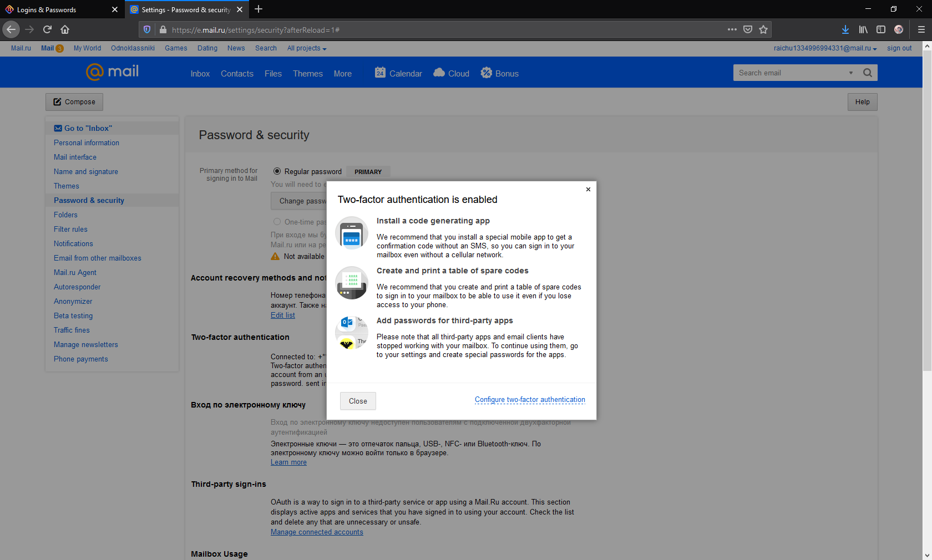
Task: Click the spare codes printer icon
Action: point(352,283)
